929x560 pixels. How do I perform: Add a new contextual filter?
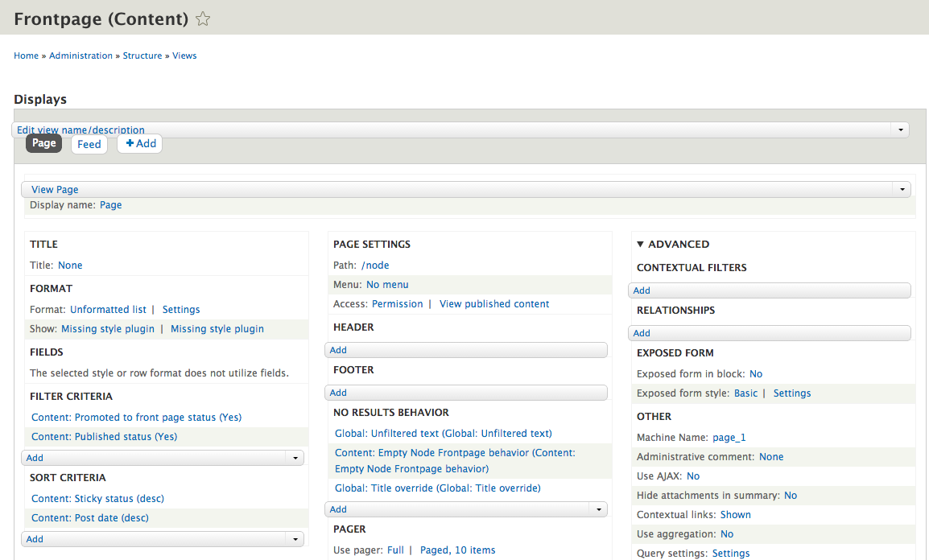(x=642, y=290)
